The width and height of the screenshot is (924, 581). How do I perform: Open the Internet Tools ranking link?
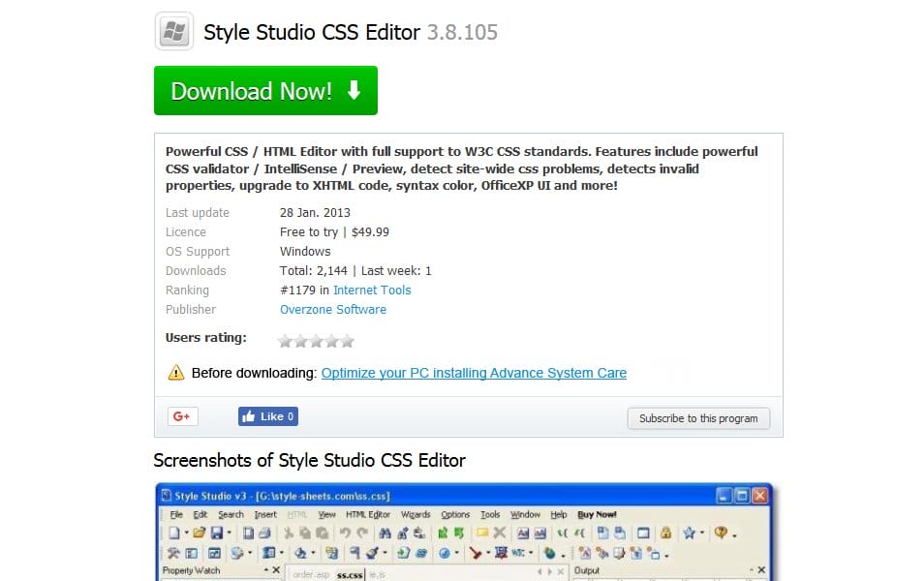tap(372, 290)
